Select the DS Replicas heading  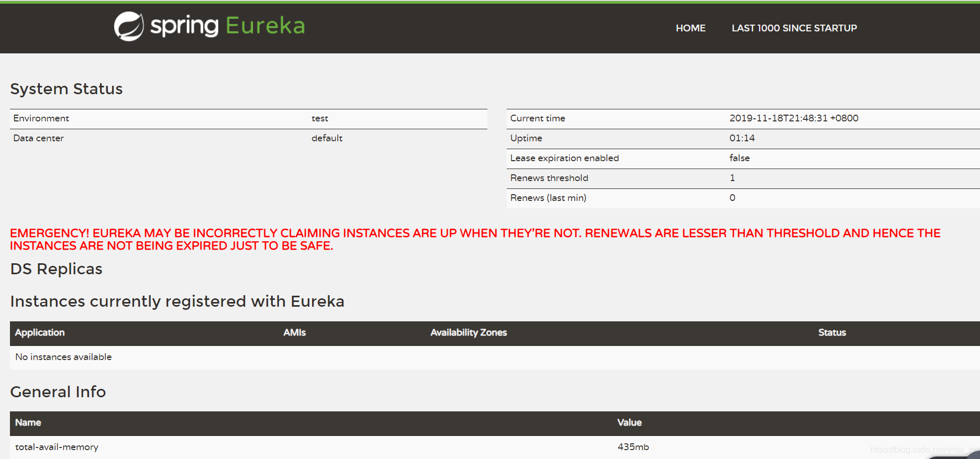pos(57,269)
